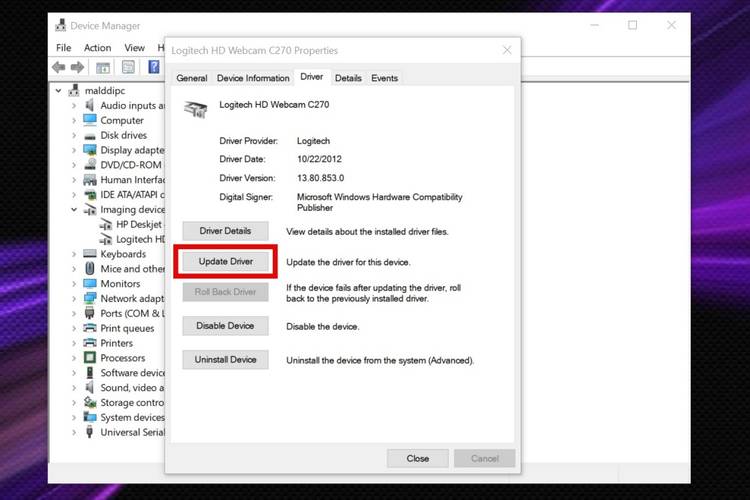Screen dimensions: 750x500
Task: Click the Forward arrow toolbar icon
Action: click(77, 67)
